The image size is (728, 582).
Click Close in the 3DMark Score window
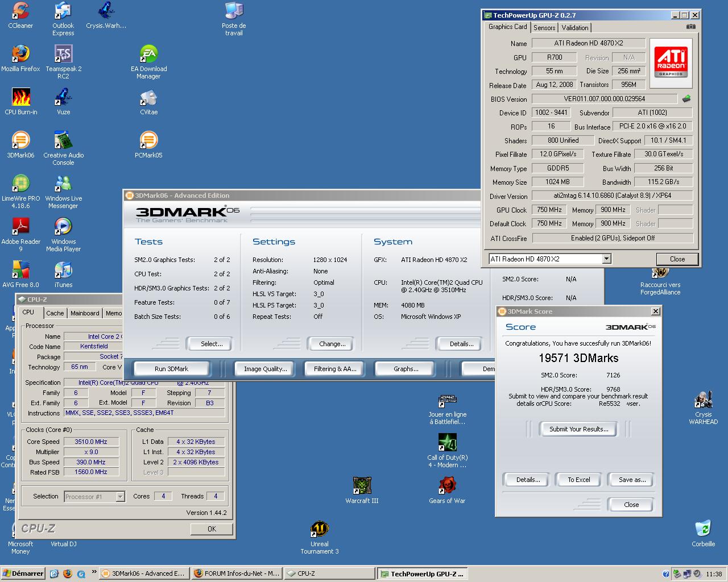[x=631, y=505]
